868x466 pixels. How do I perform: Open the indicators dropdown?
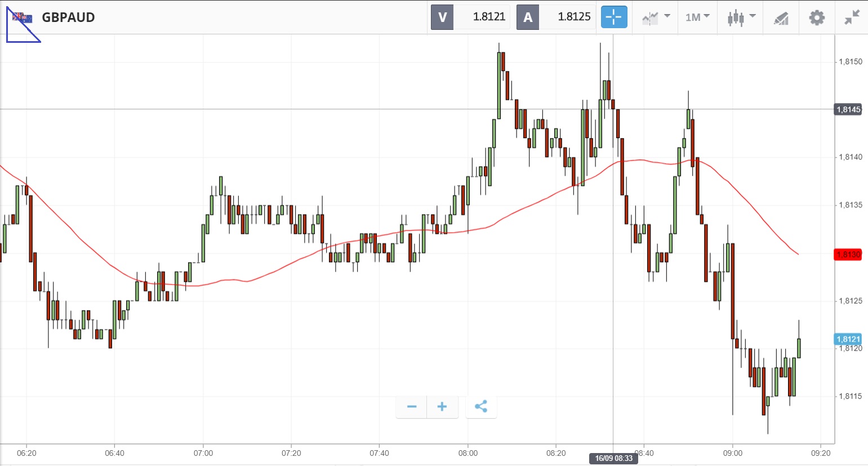point(656,17)
